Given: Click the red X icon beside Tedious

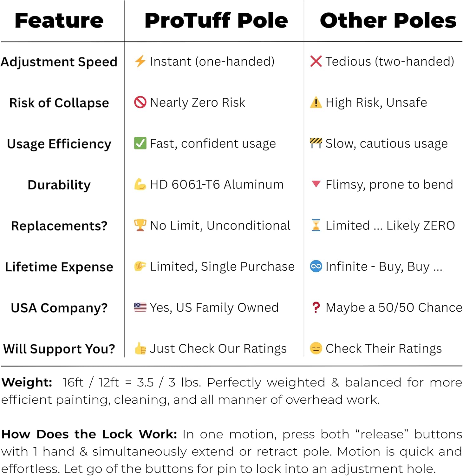Looking at the screenshot, I should [x=316, y=61].
